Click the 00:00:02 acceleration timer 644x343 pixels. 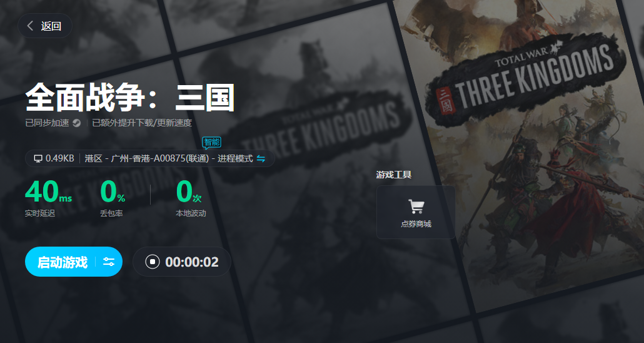pyautogui.click(x=192, y=262)
